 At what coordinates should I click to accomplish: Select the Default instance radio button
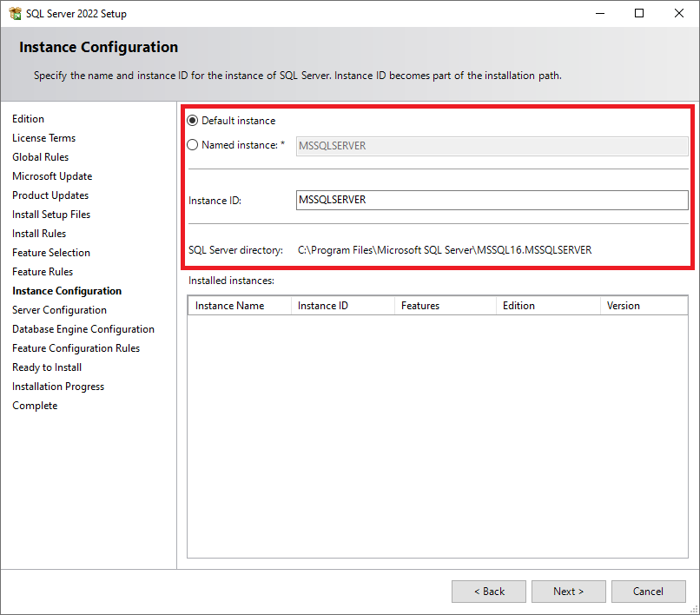coord(193,121)
